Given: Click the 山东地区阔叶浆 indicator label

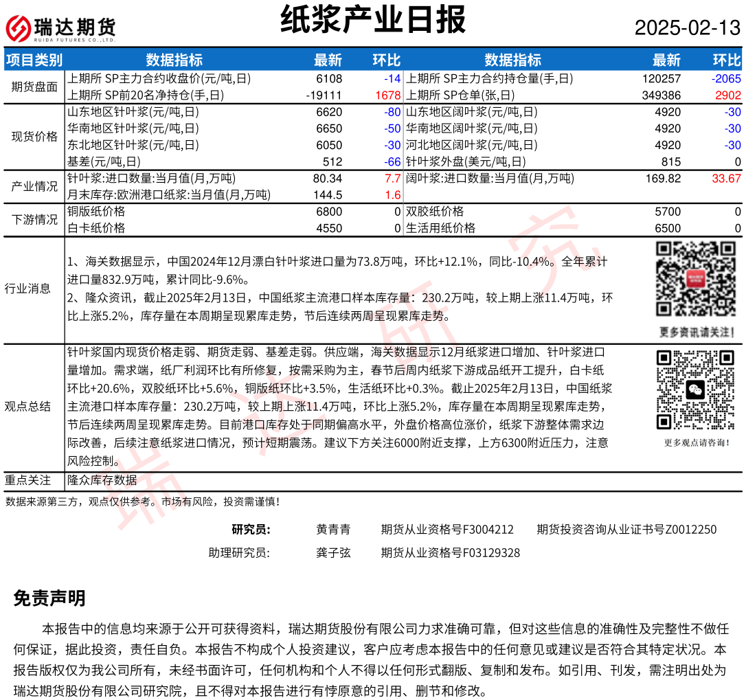Looking at the screenshot, I should point(471,112).
